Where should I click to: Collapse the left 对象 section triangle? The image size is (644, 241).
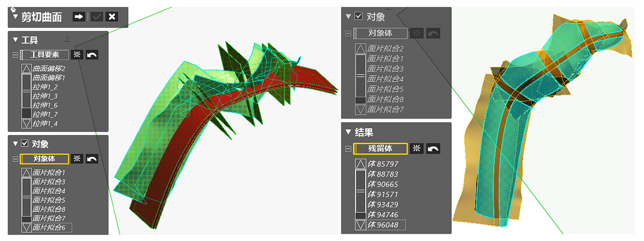click(x=15, y=144)
